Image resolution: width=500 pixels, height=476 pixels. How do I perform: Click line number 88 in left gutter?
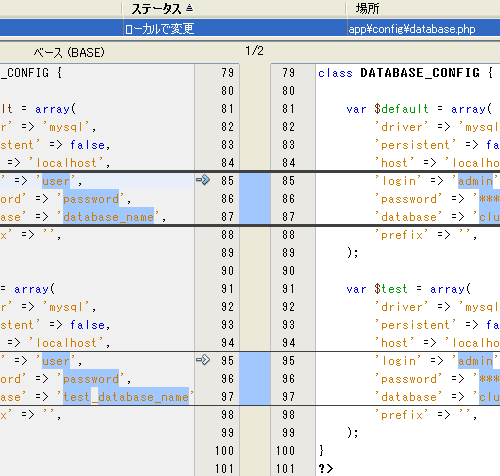[x=228, y=235]
